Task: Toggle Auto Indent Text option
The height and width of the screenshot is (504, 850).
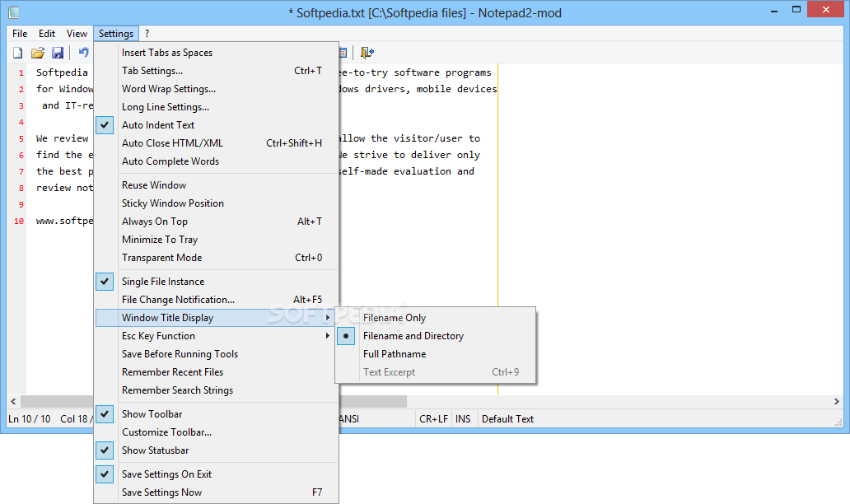Action: tap(217, 125)
